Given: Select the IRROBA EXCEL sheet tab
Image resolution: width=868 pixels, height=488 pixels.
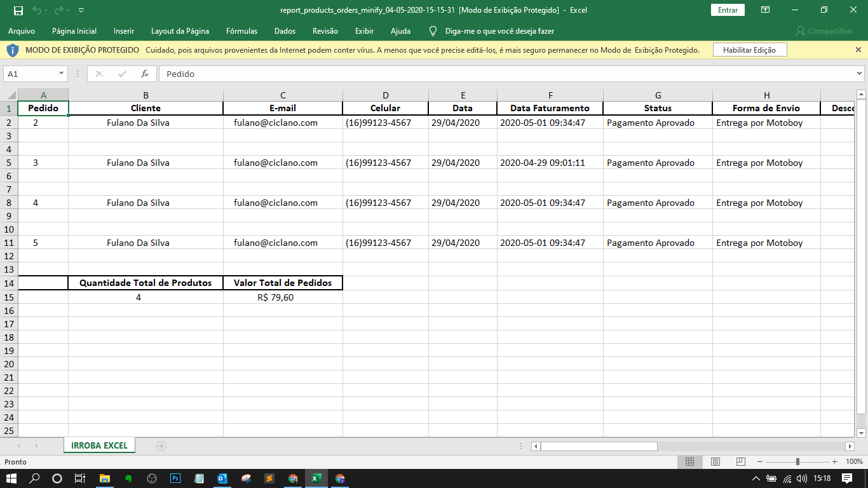Looking at the screenshot, I should [99, 445].
